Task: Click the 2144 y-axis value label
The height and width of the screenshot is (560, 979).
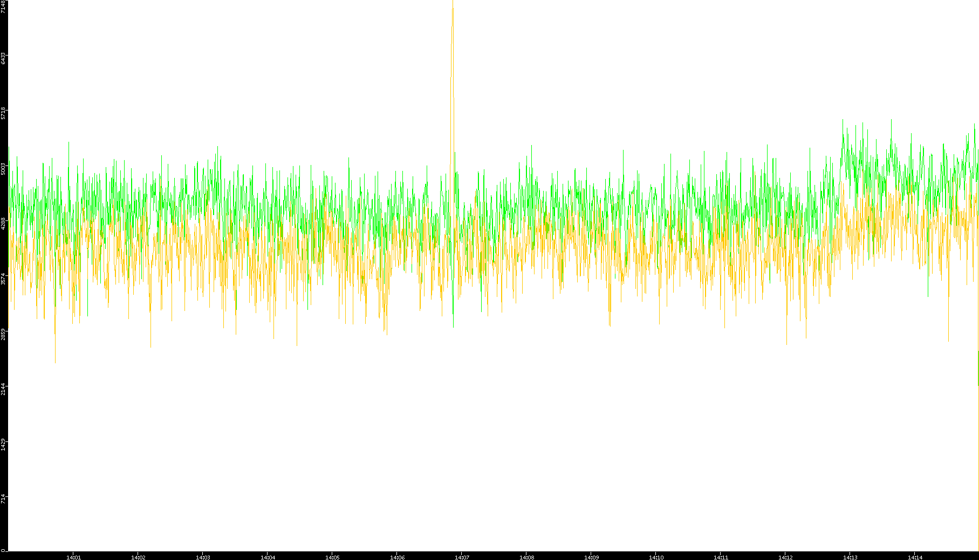Action: 4,389
